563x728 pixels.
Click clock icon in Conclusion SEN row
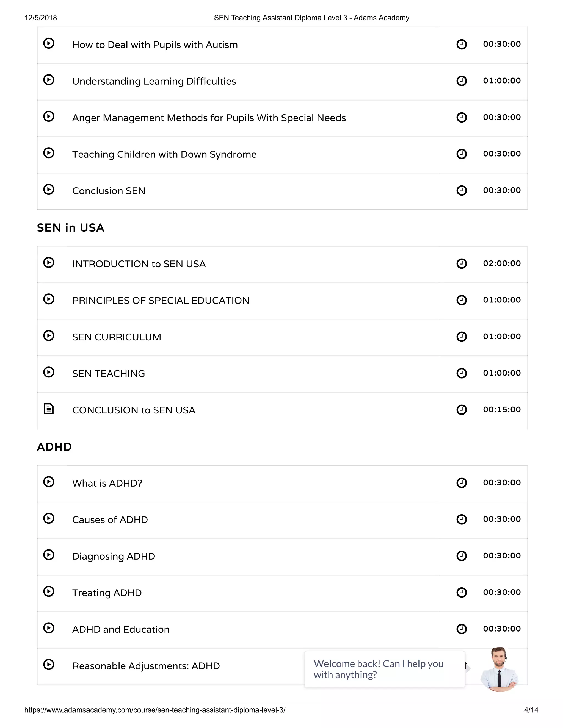point(462,191)
